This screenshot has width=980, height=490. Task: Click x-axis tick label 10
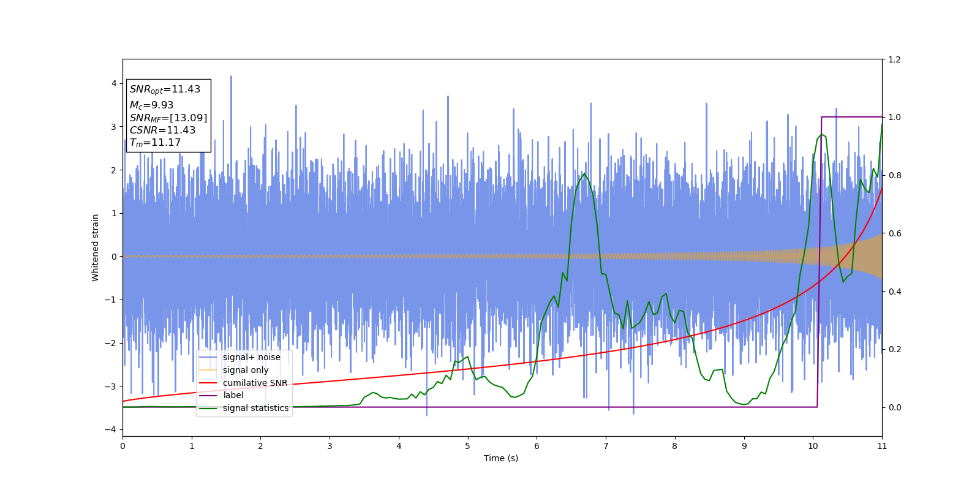click(813, 446)
